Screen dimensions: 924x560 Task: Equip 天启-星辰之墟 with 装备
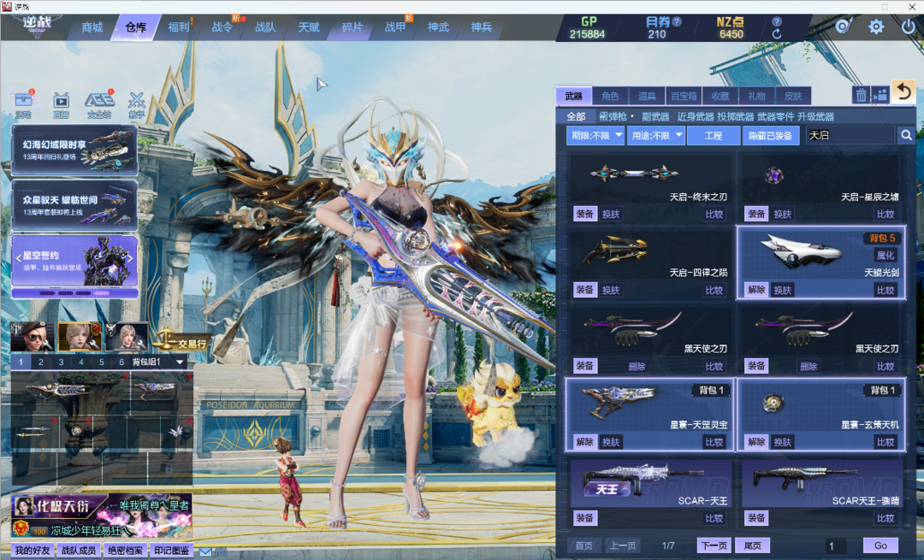coord(756,214)
